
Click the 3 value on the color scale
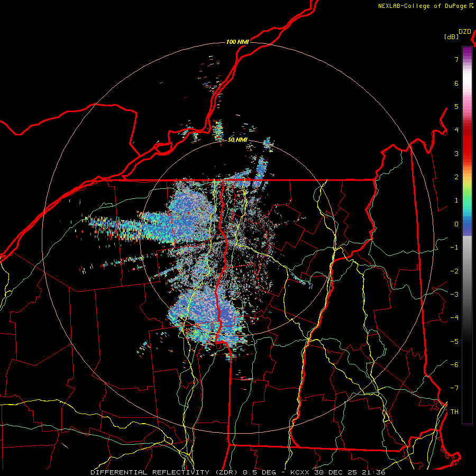pyautogui.click(x=456, y=153)
